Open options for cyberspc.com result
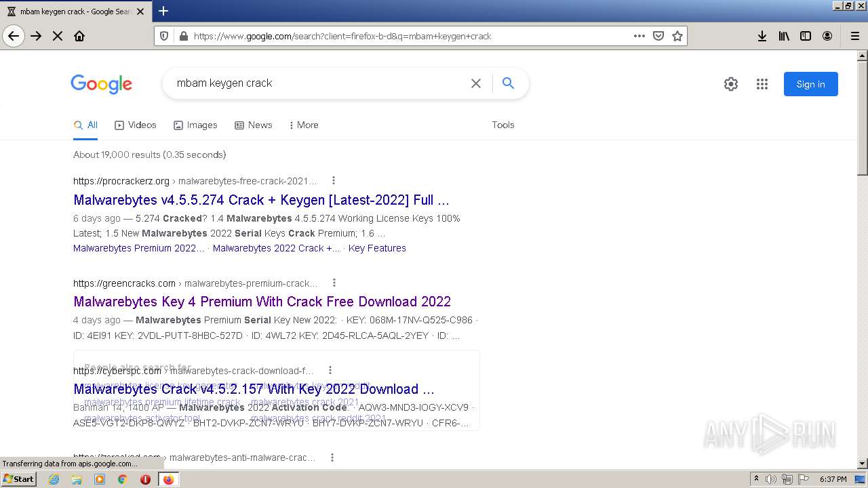Viewport: 868px width, 488px height. click(330, 370)
